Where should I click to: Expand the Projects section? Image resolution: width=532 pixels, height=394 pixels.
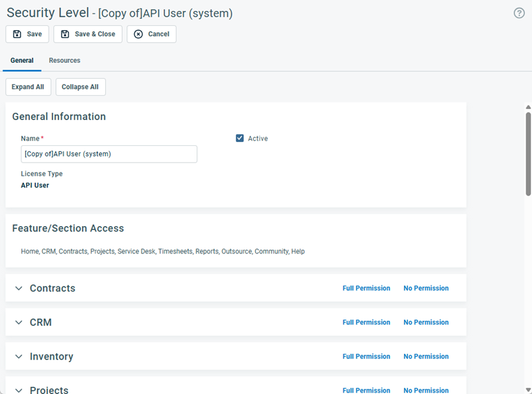[19, 389]
